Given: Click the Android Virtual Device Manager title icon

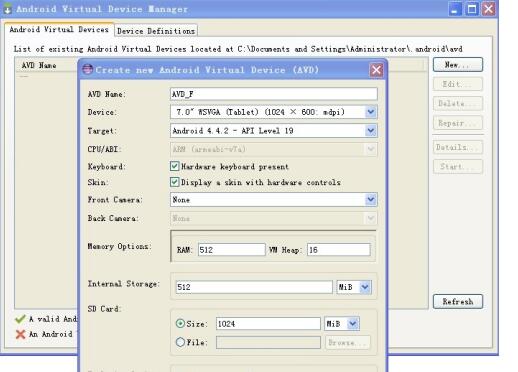Looking at the screenshot, I should coord(7,9).
